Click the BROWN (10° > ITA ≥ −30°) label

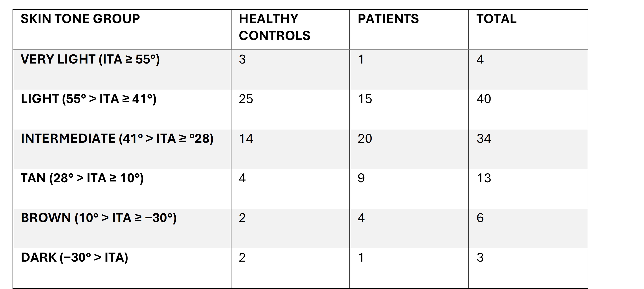pos(98,218)
